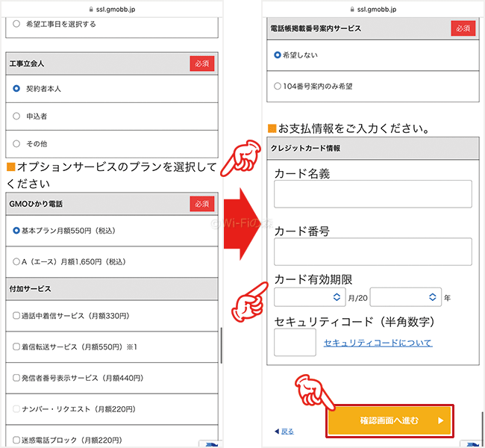Click left page scrollbar thumb
Screen dimensions: 485x448
[221, 345]
